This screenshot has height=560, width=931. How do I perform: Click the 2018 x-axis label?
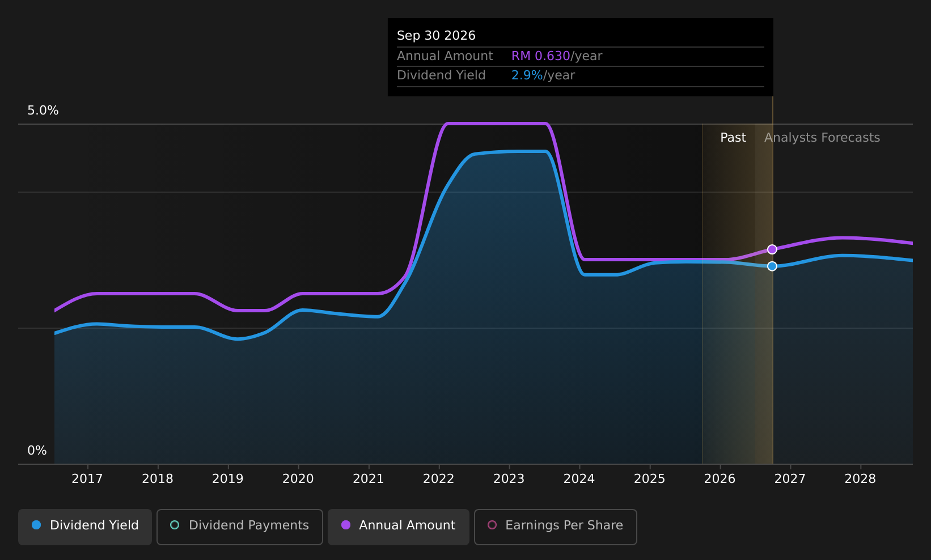[158, 479]
